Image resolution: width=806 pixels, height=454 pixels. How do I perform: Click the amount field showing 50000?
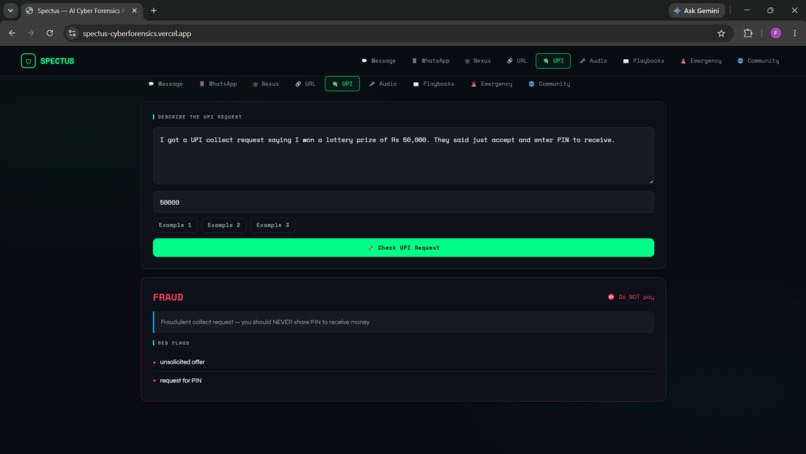tap(404, 202)
